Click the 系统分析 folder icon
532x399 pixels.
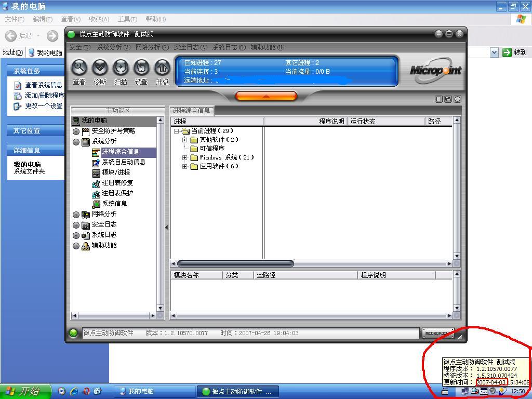pyautogui.click(x=86, y=142)
